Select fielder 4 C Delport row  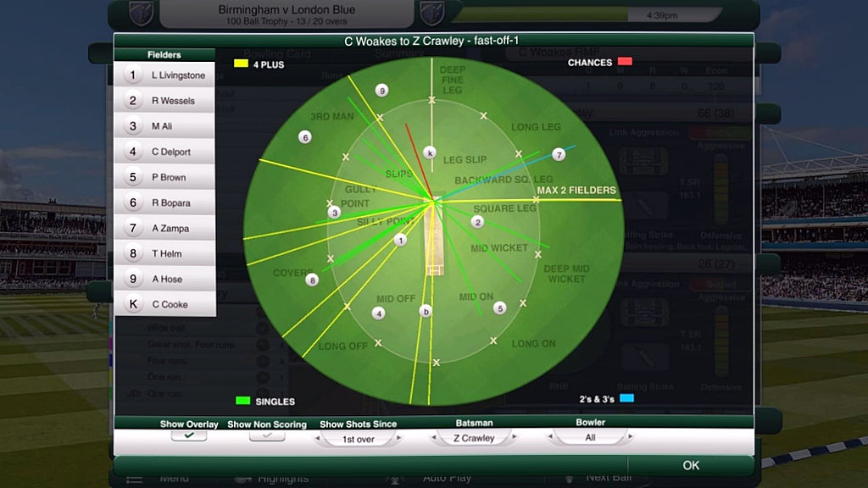(x=164, y=151)
